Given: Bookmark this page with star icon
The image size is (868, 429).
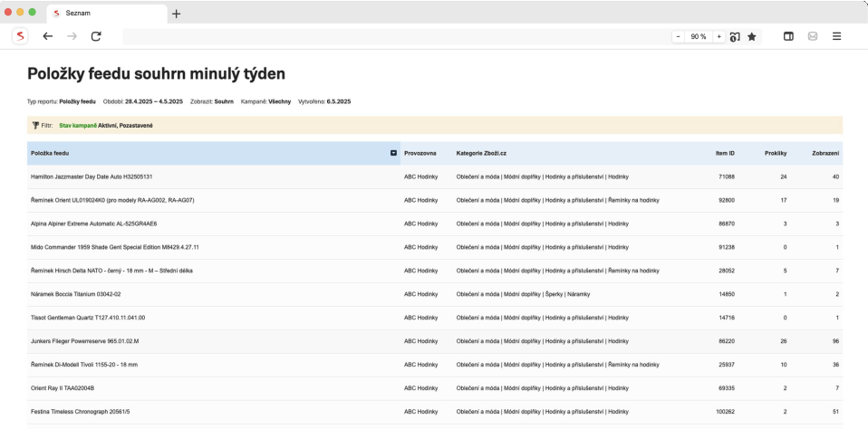Looking at the screenshot, I should [x=752, y=36].
